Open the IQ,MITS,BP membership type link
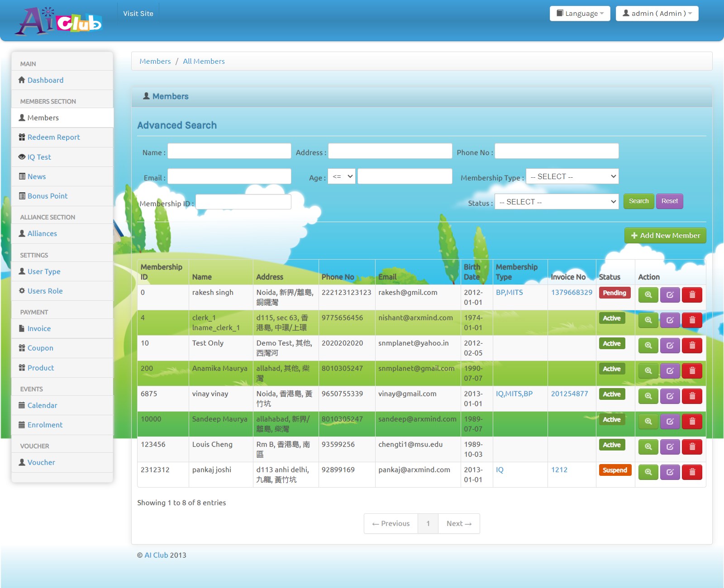 click(514, 394)
